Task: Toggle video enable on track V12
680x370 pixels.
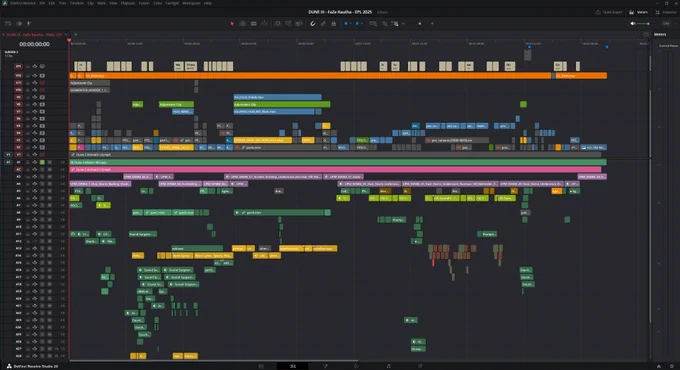Action: (42, 75)
